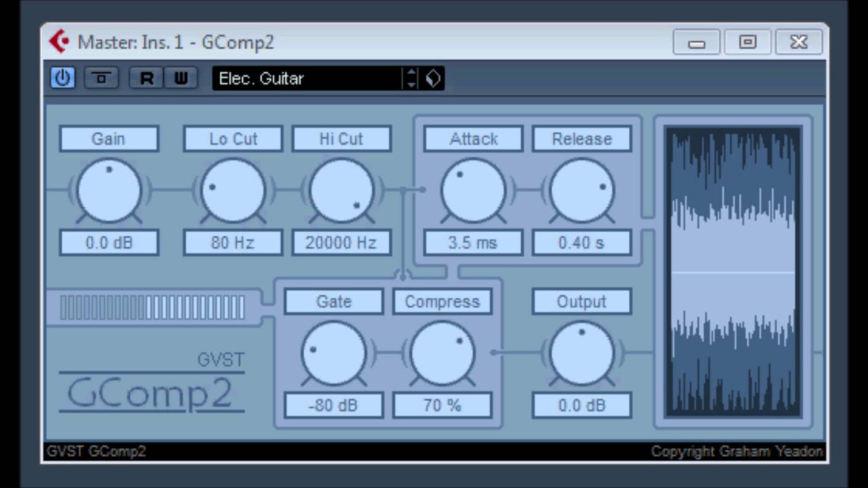The width and height of the screenshot is (868, 488).
Task: Click the Output label
Action: tap(582, 302)
